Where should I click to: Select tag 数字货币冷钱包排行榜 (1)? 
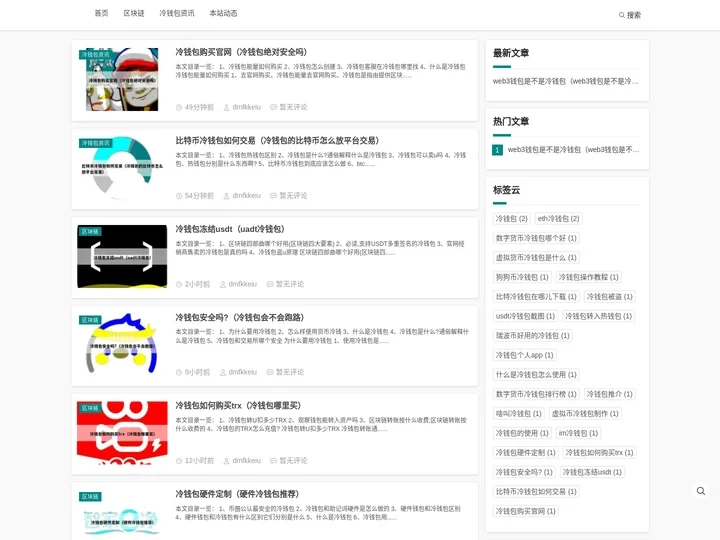(x=536, y=394)
